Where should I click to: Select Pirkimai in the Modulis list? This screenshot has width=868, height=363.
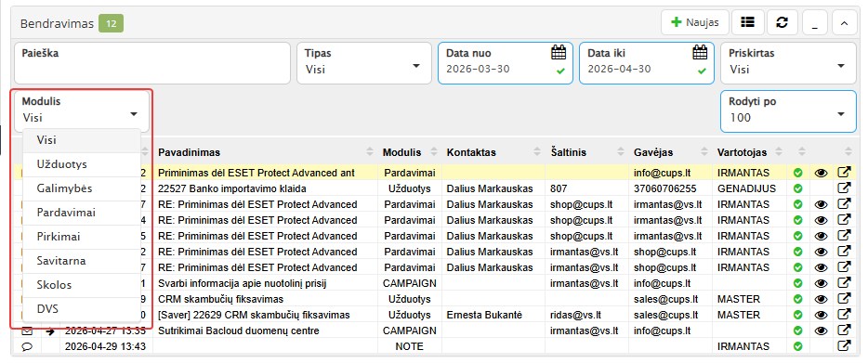click(82, 237)
